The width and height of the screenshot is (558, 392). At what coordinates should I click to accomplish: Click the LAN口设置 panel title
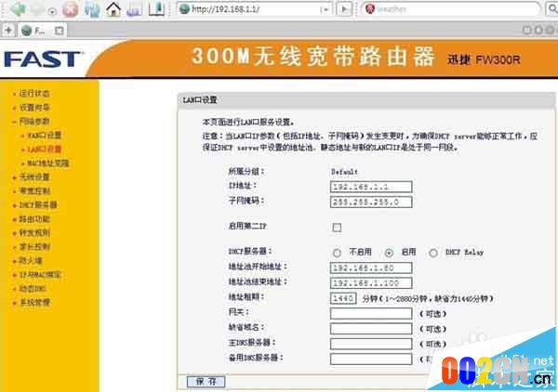pos(200,100)
